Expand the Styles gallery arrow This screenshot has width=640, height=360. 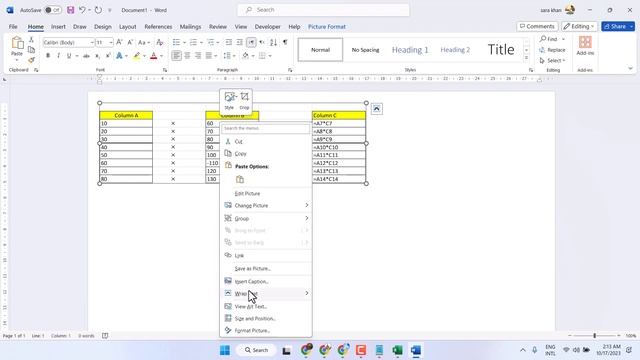[x=527, y=59]
